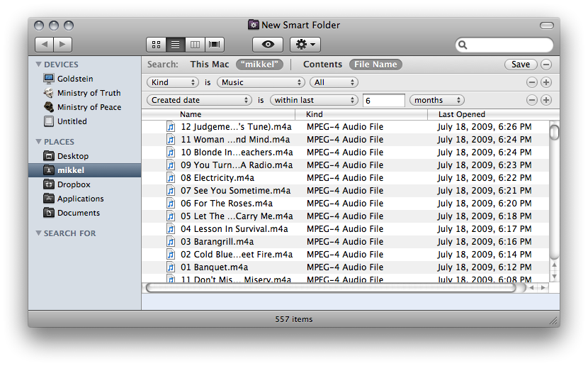Set search scope to "mikkel"
The width and height of the screenshot is (588, 366).
[259, 65]
